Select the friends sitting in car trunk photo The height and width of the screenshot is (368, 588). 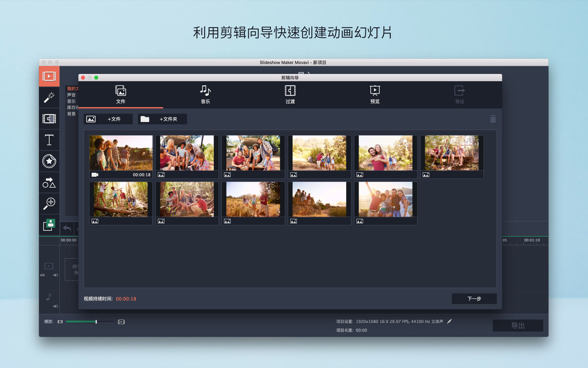[x=187, y=156]
